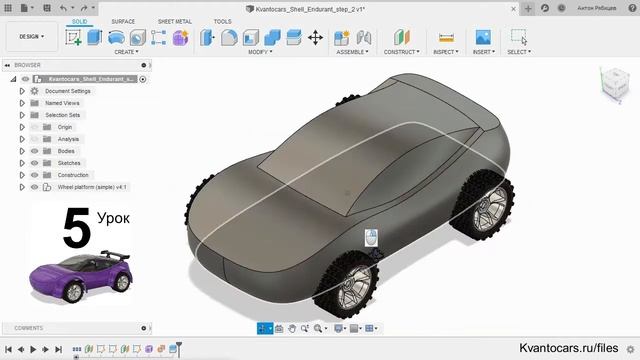
Task: Open the ASSEMBLE menu
Action: [352, 52]
